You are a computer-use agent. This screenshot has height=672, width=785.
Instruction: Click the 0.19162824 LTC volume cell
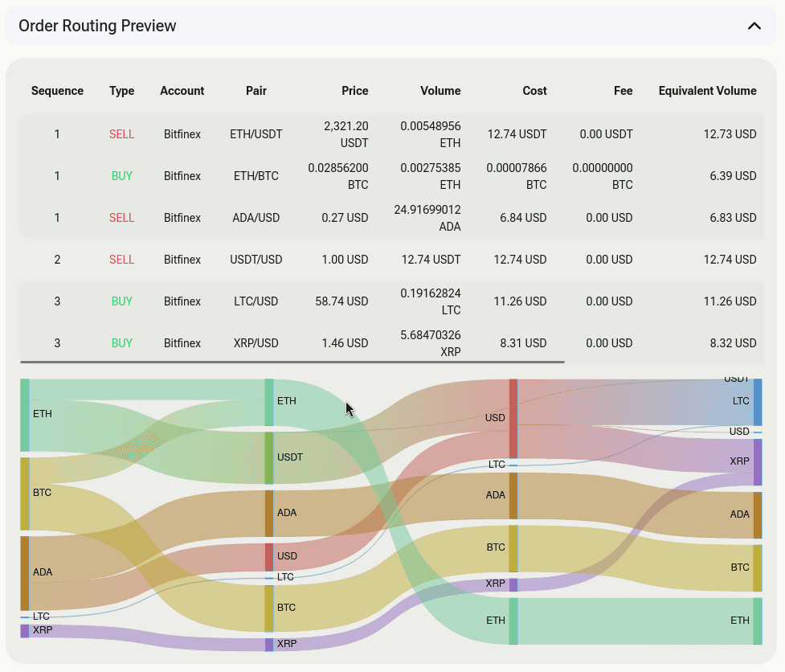(431, 301)
